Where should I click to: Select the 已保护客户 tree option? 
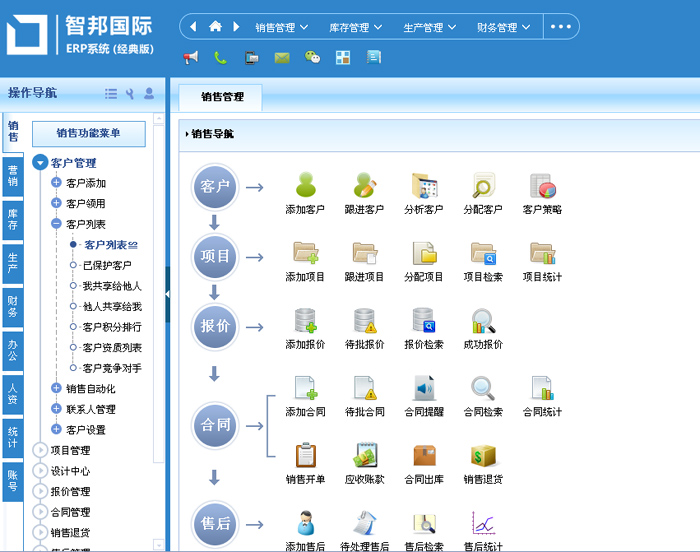pos(107,265)
